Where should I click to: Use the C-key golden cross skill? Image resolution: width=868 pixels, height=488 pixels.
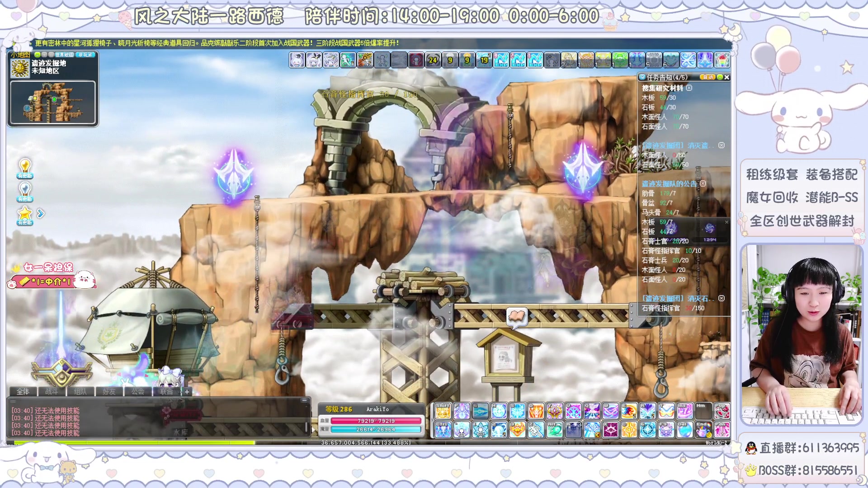click(x=629, y=430)
